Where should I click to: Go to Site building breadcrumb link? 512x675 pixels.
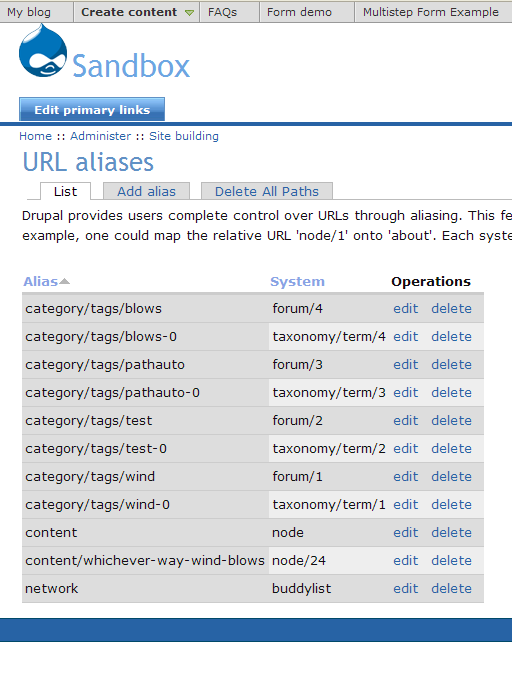point(184,136)
